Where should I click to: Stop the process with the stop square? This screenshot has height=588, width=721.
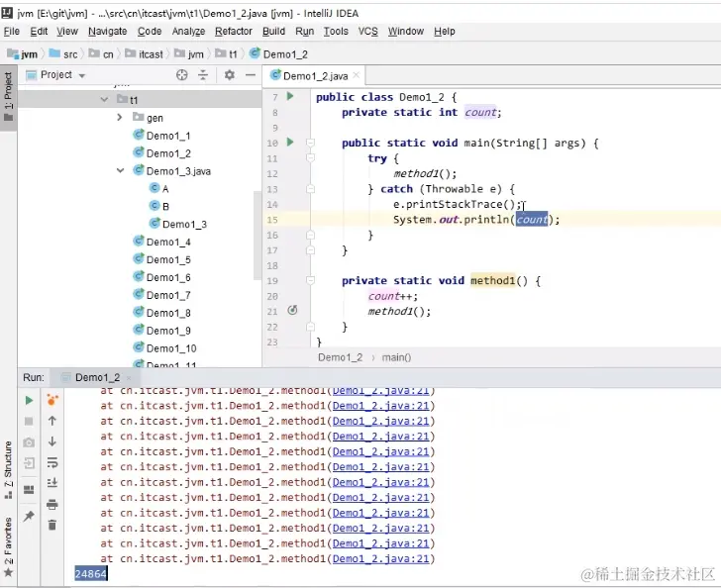pyautogui.click(x=29, y=421)
